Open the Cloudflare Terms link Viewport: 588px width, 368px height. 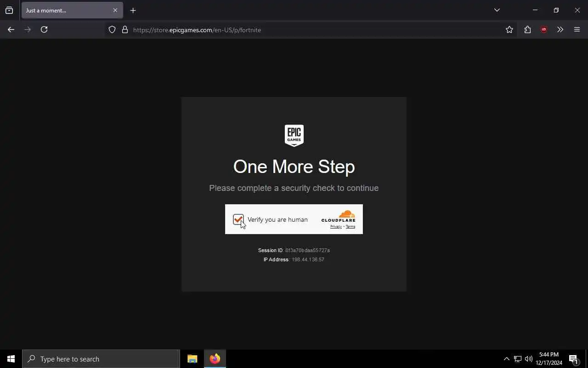pos(351,226)
